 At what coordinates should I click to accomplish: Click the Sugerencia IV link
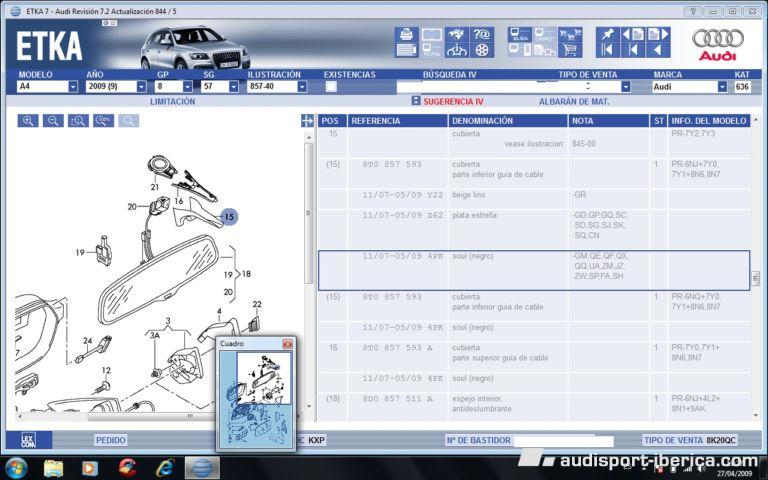pos(453,102)
